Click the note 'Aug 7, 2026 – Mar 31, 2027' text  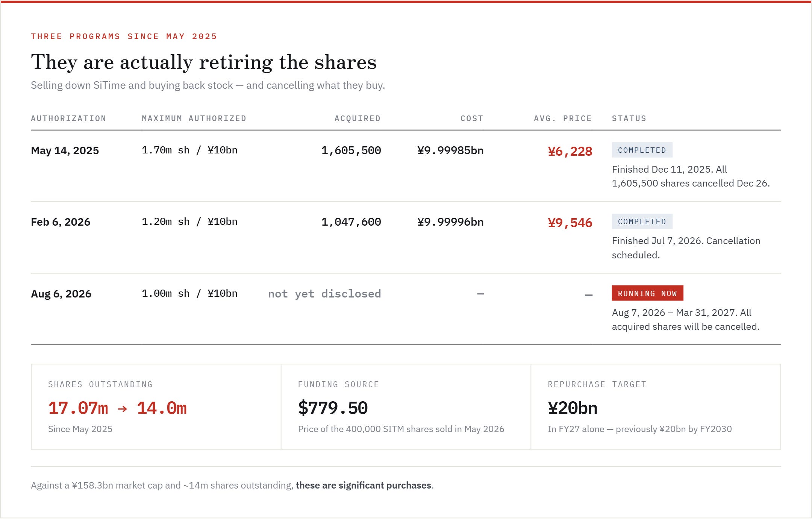(686, 319)
